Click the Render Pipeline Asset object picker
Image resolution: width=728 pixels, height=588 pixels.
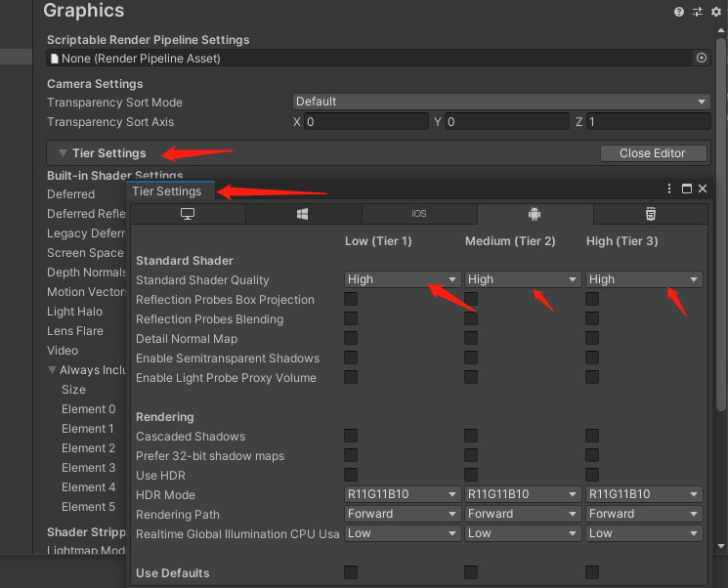(701, 59)
